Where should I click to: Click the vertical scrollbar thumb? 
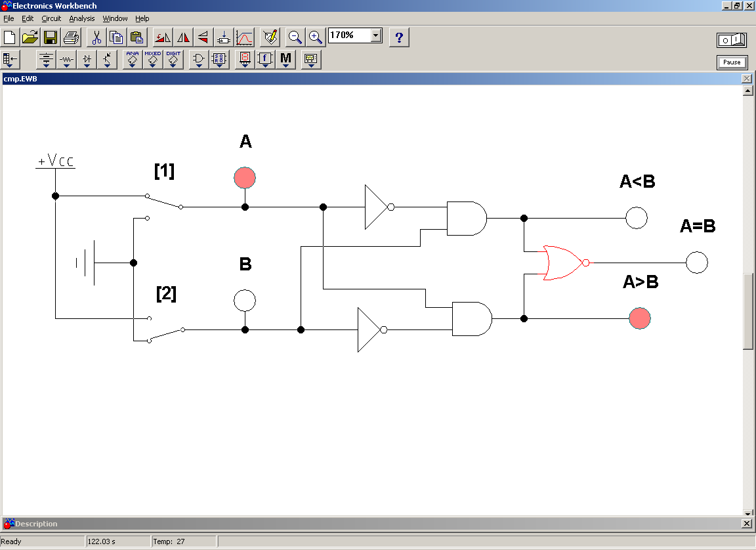click(x=748, y=311)
